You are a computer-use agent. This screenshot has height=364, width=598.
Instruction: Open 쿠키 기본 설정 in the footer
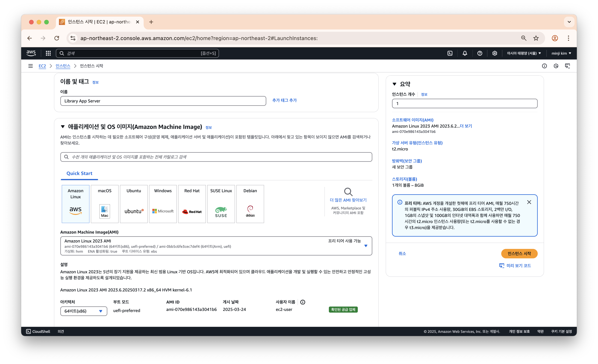pyautogui.click(x=561, y=331)
